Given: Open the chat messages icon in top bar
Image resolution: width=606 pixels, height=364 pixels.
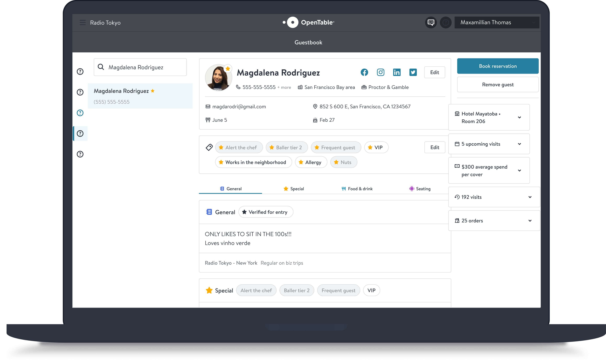Looking at the screenshot, I should [431, 22].
